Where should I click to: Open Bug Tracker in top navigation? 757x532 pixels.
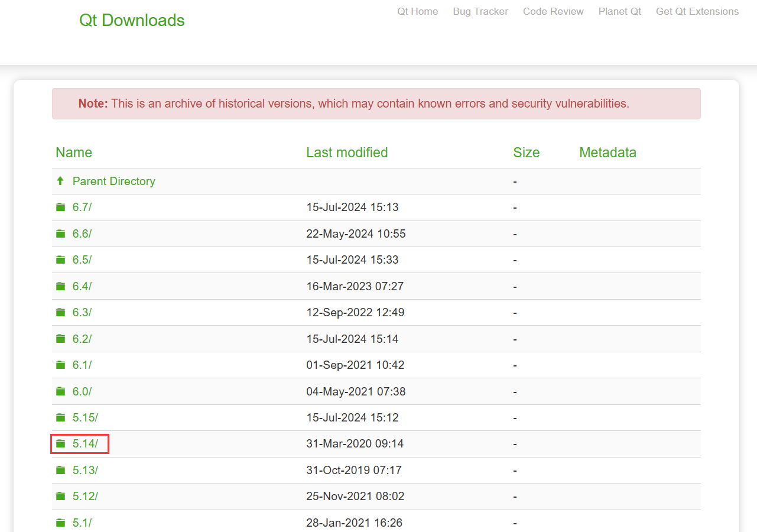[x=480, y=11]
